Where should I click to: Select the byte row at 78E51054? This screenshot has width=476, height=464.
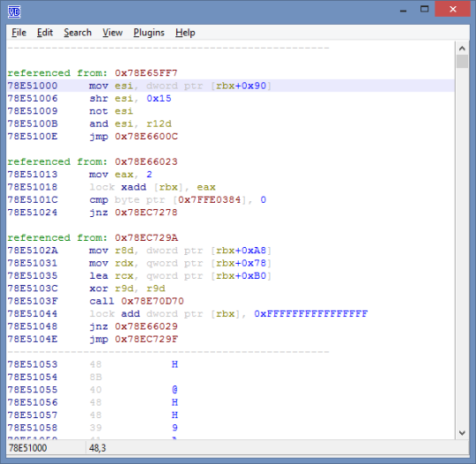click(x=231, y=377)
